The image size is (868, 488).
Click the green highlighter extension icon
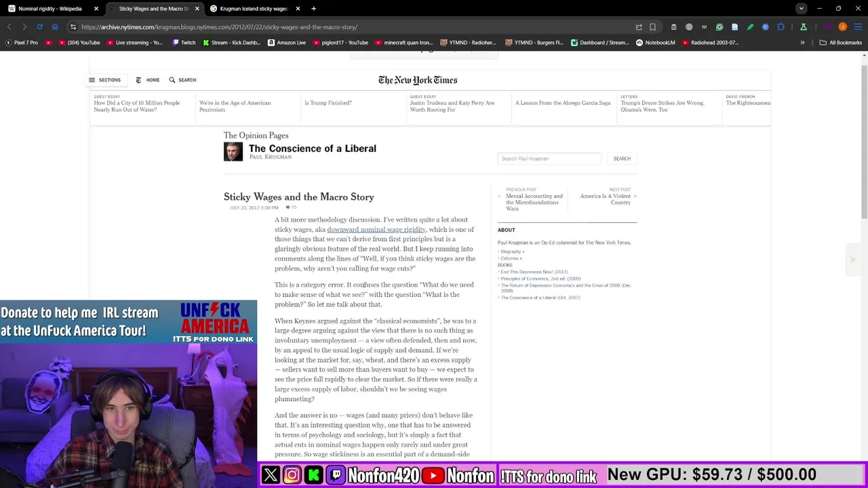pyautogui.click(x=750, y=27)
